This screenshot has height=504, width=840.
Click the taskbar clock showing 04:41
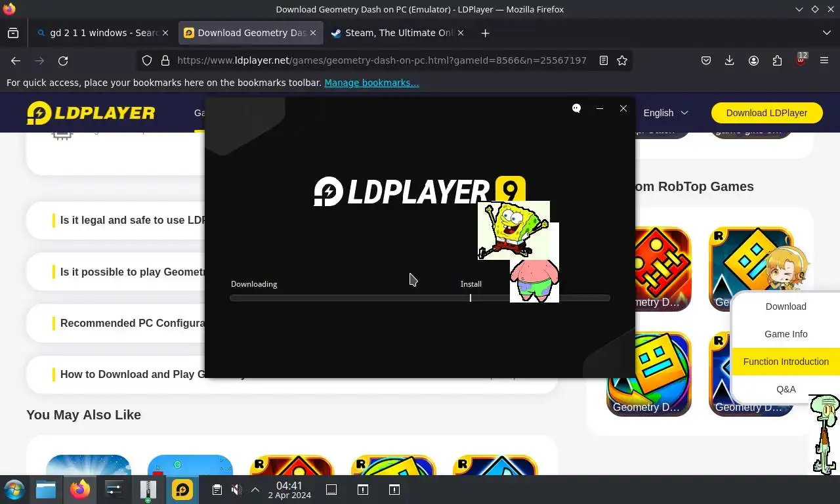click(289, 490)
